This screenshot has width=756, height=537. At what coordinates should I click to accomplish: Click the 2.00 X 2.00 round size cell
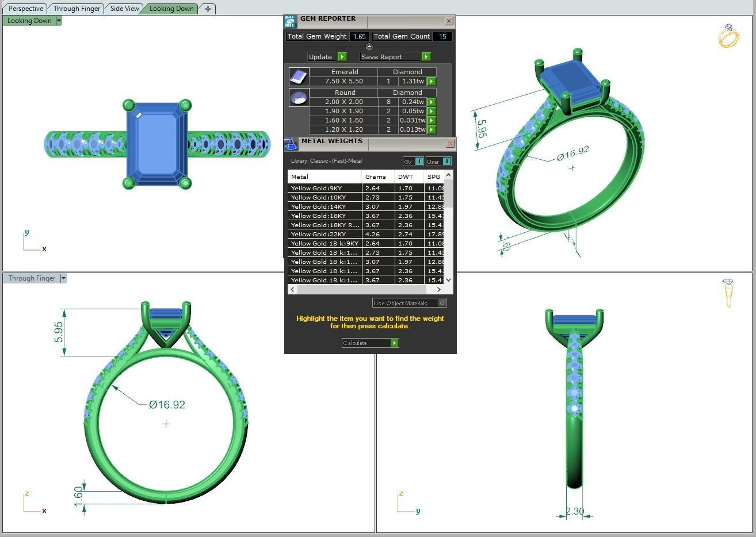pyautogui.click(x=343, y=102)
